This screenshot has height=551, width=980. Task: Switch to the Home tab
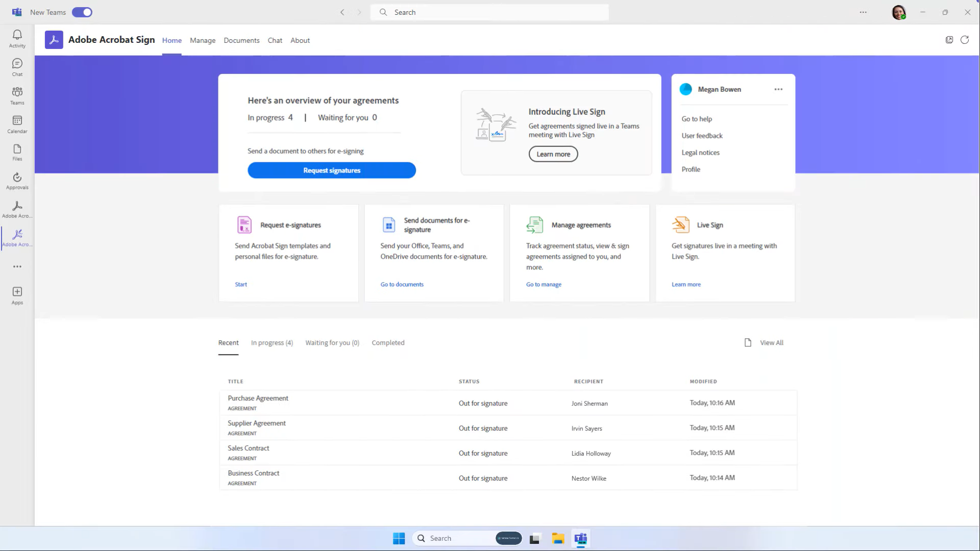[x=172, y=40]
